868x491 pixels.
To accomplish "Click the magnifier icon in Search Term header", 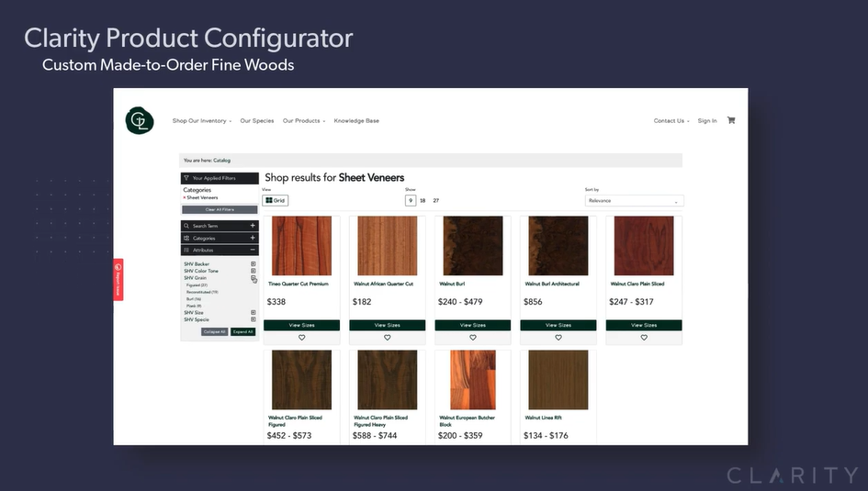I will coord(186,226).
